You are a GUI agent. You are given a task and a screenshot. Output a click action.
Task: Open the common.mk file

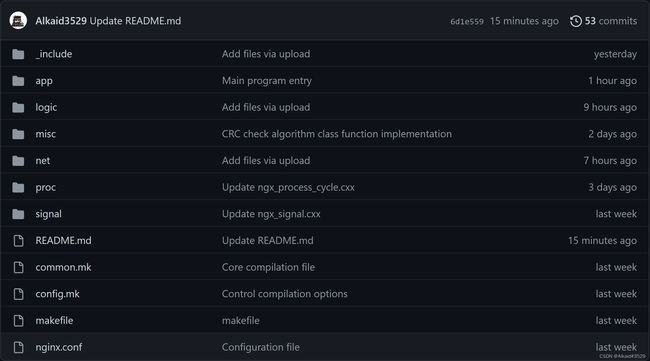(63, 267)
